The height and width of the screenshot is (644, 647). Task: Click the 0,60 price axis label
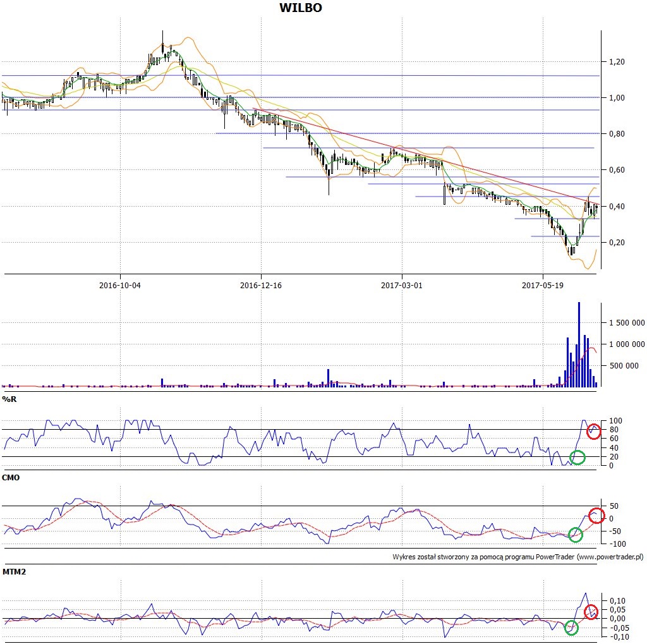[x=617, y=169]
